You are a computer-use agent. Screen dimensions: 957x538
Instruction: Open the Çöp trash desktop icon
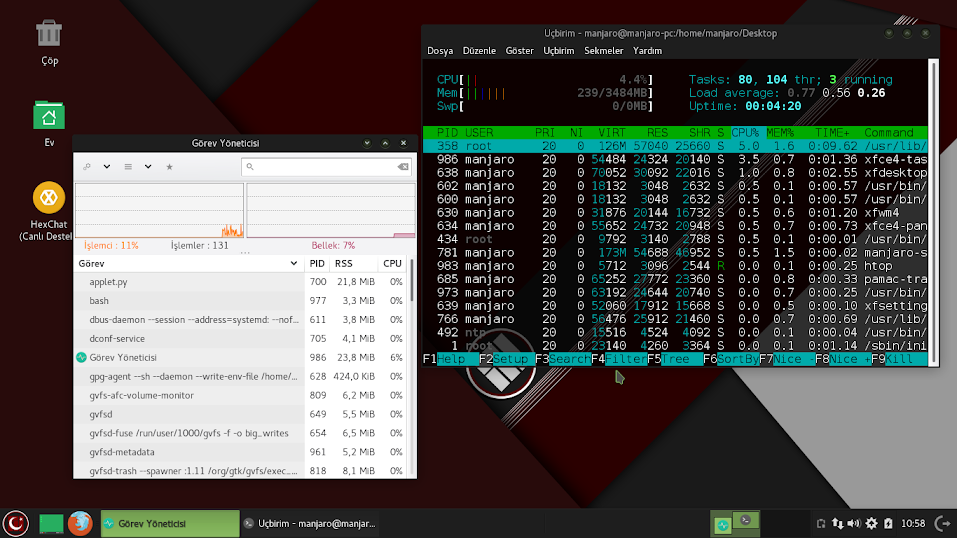click(49, 33)
